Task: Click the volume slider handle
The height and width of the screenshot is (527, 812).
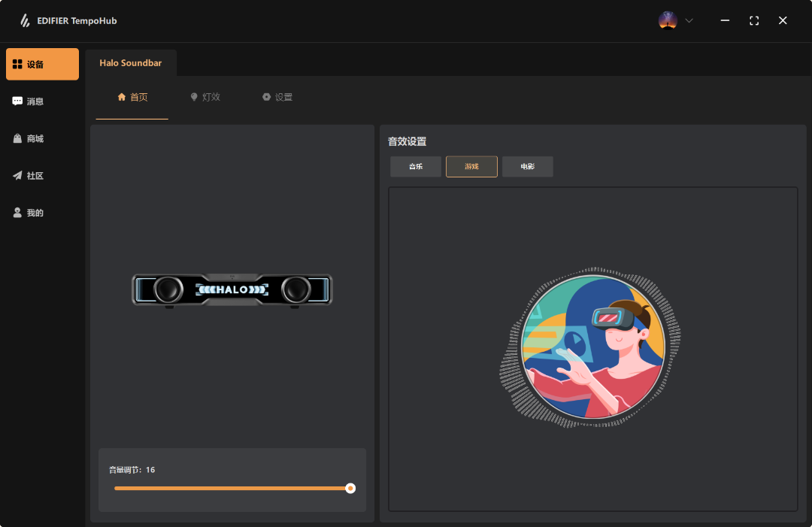Action: [x=350, y=488]
